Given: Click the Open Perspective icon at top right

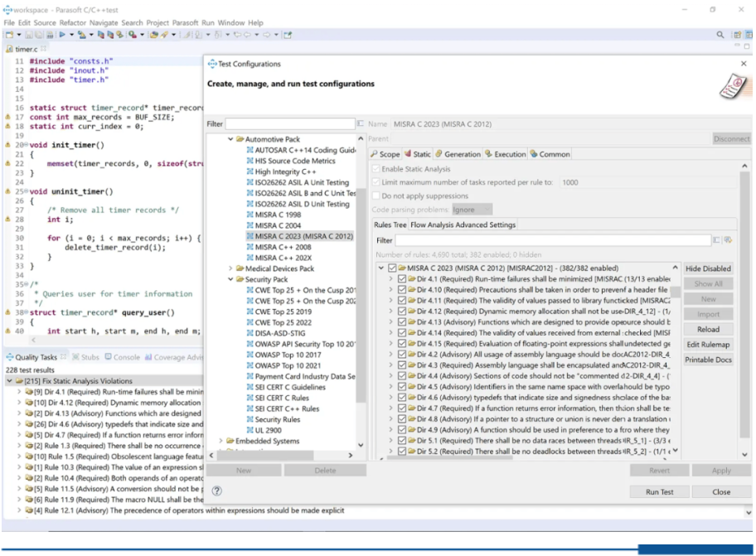Looking at the screenshot, I should [737, 35].
